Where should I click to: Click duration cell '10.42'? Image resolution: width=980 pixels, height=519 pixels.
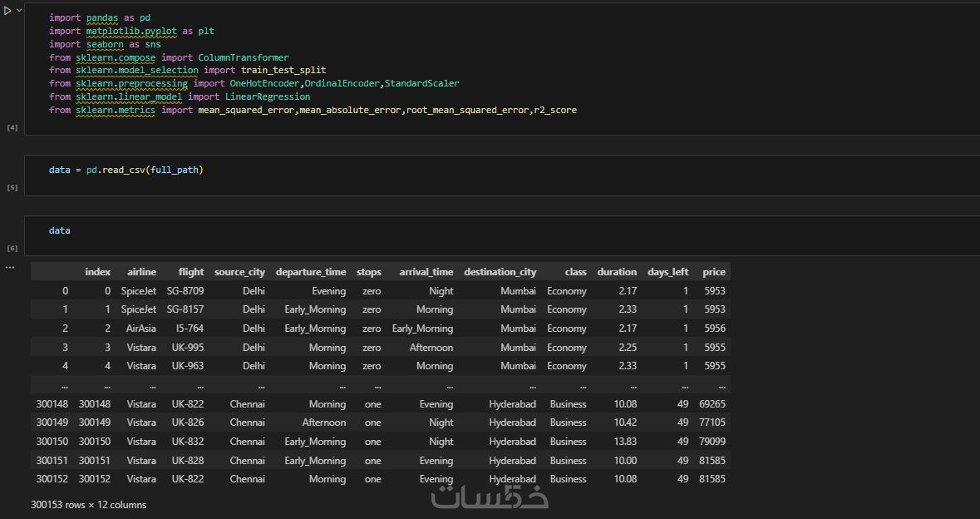pyautogui.click(x=625, y=423)
